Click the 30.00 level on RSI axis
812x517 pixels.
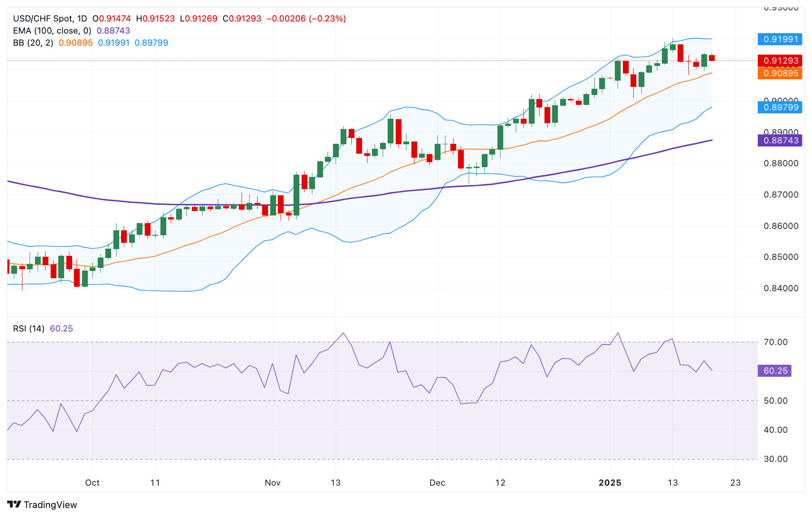(x=775, y=459)
